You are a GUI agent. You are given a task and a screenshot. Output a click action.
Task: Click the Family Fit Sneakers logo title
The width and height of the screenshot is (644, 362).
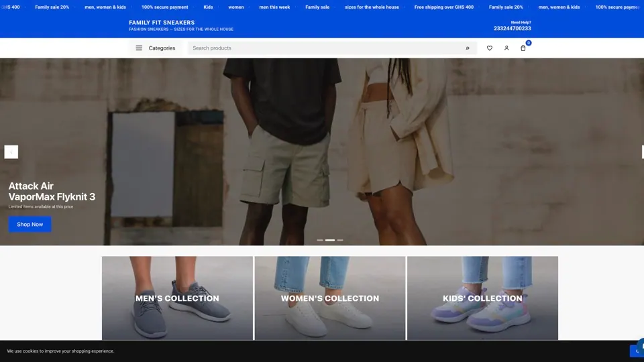click(x=162, y=23)
